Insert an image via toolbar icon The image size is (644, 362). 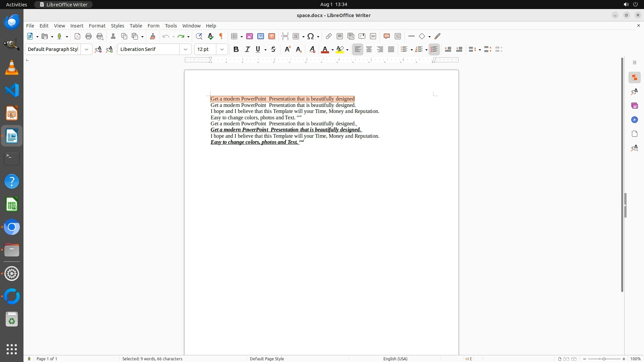(250, 36)
